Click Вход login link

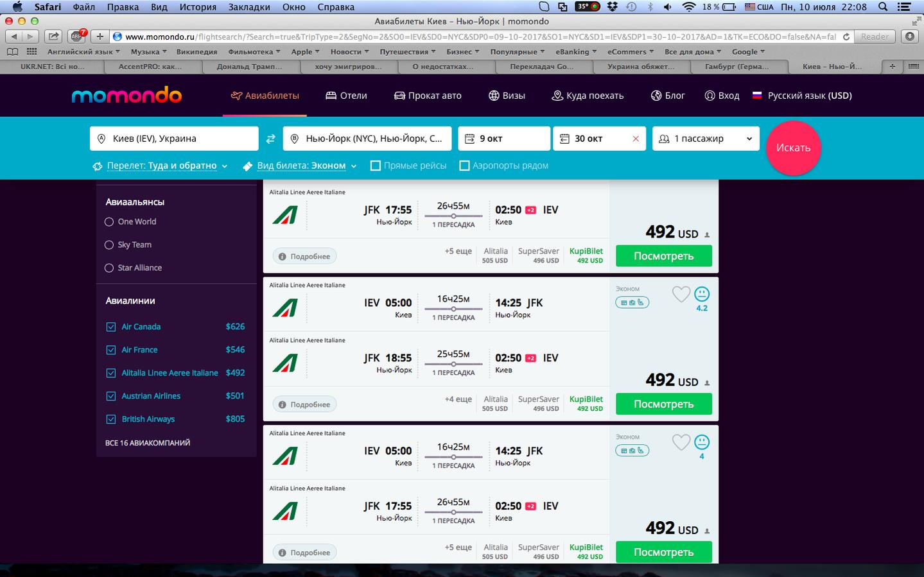(x=722, y=96)
